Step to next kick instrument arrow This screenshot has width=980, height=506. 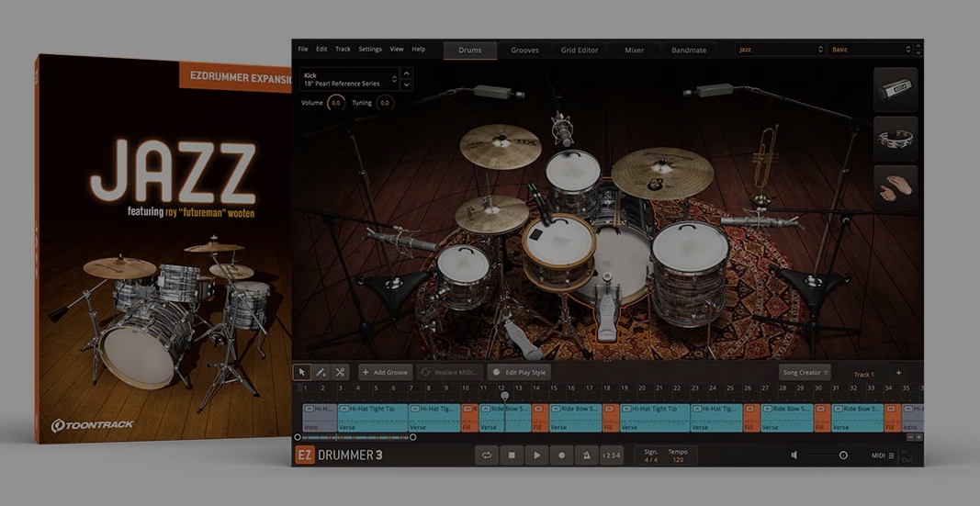(x=407, y=85)
